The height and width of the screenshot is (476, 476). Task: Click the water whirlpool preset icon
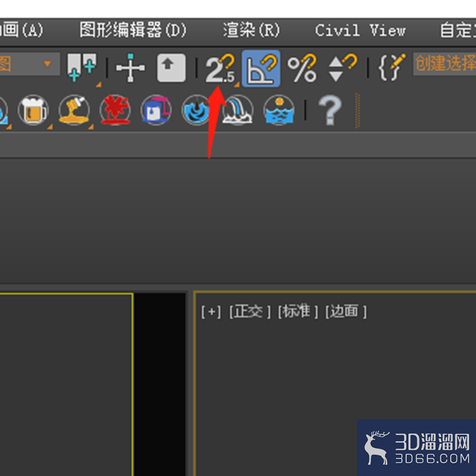coord(196,110)
